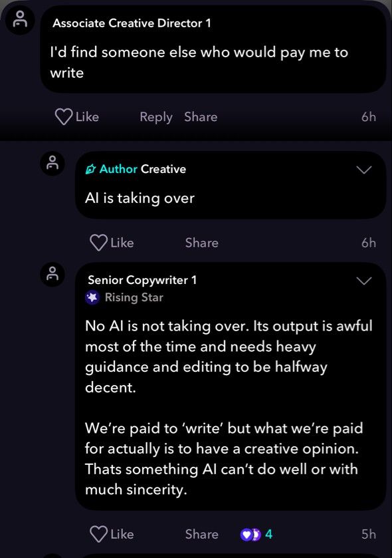Open the Author Creative avatar icon

click(52, 164)
